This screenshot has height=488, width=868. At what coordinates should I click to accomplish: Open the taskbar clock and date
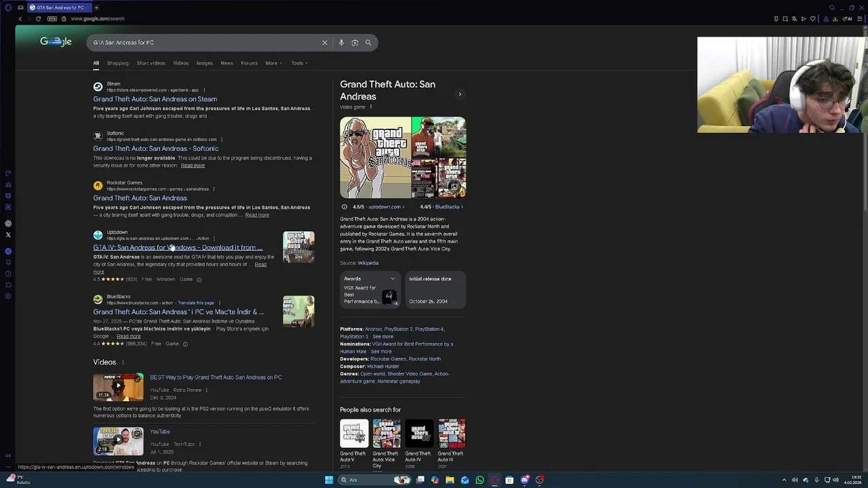point(853,480)
